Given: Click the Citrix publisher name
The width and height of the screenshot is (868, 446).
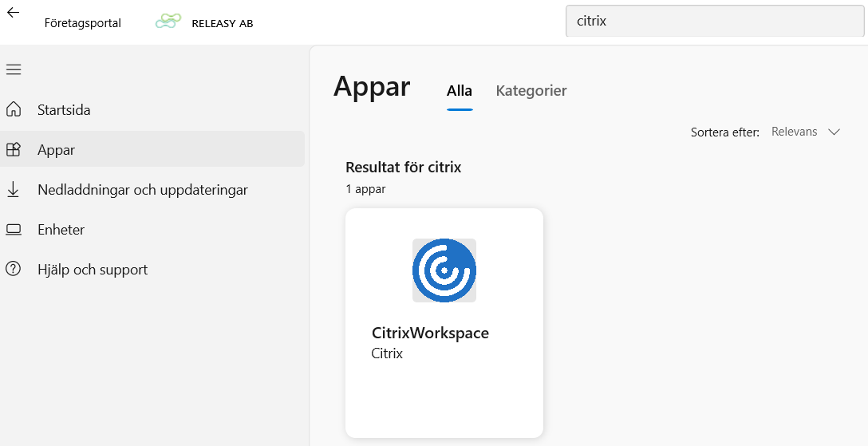Looking at the screenshot, I should pyautogui.click(x=387, y=353).
